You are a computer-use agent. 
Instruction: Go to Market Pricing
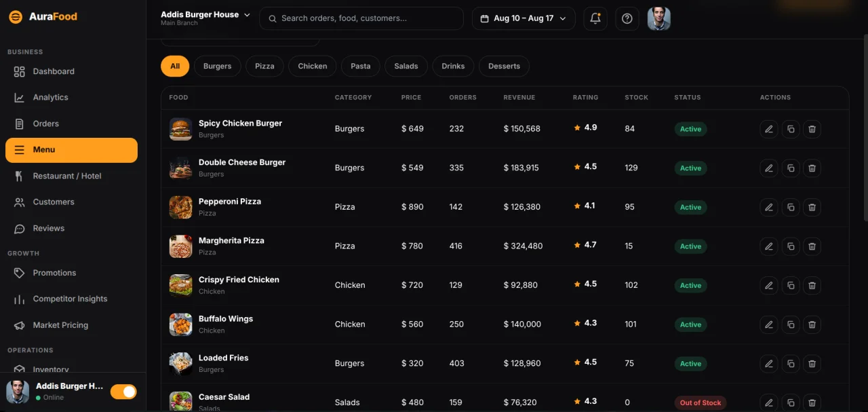71,325
